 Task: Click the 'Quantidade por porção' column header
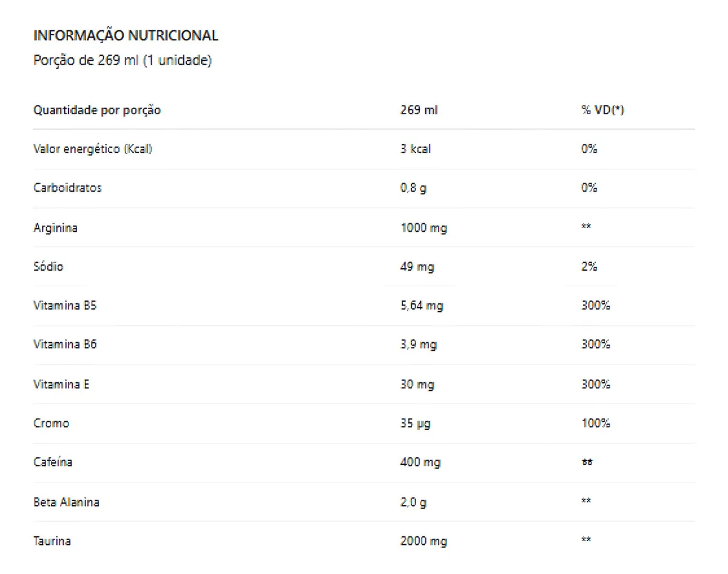tap(96, 110)
